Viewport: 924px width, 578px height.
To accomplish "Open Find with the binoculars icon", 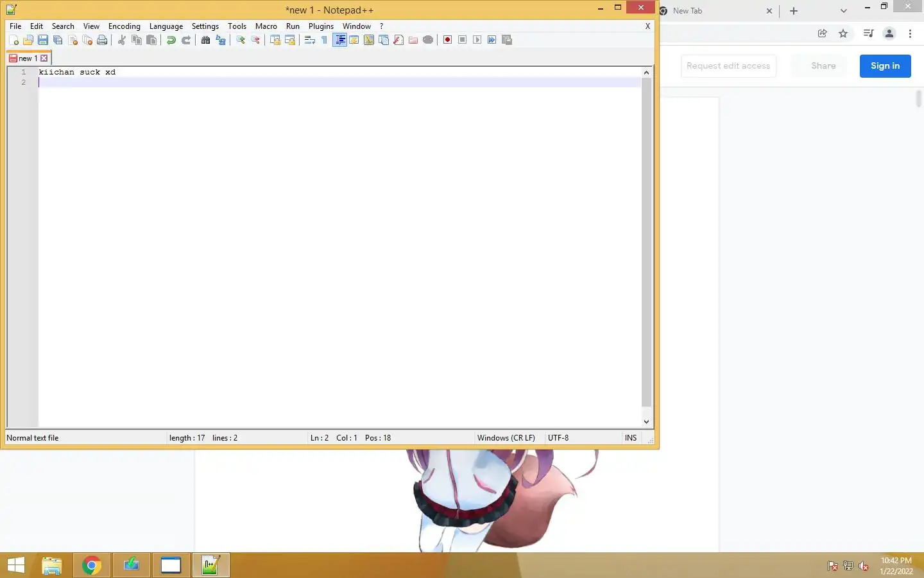I will [x=206, y=40].
